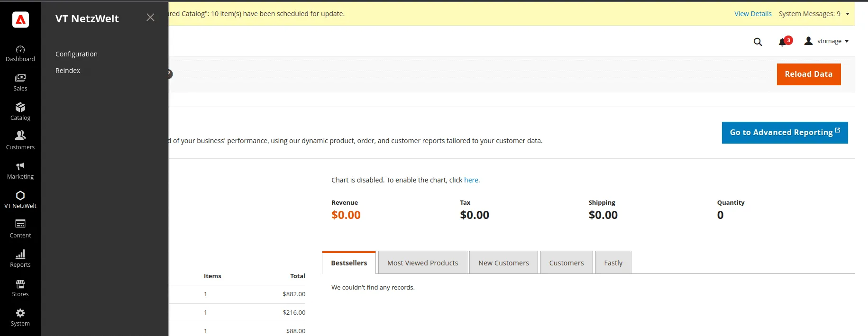Switch to the New Customers tab

(503, 263)
